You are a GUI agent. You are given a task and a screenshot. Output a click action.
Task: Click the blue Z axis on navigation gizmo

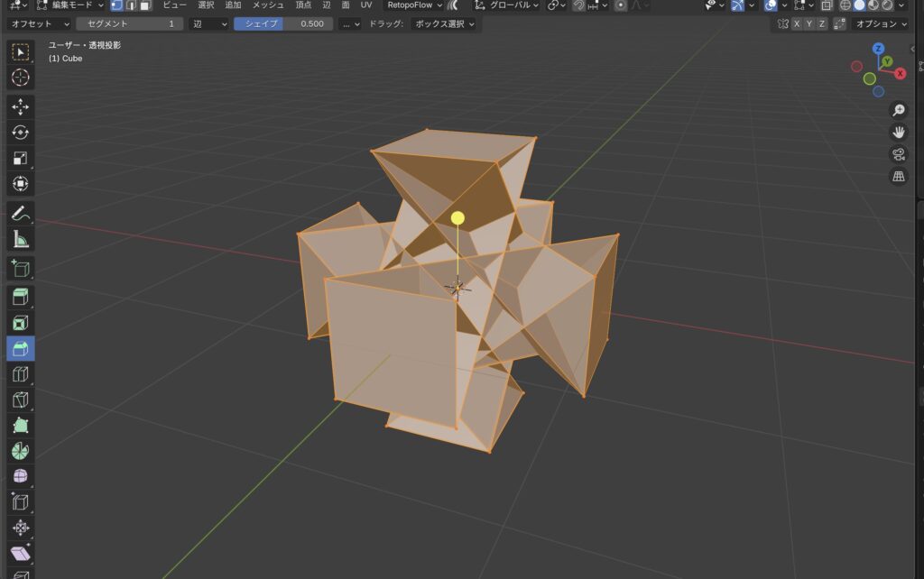point(878,49)
